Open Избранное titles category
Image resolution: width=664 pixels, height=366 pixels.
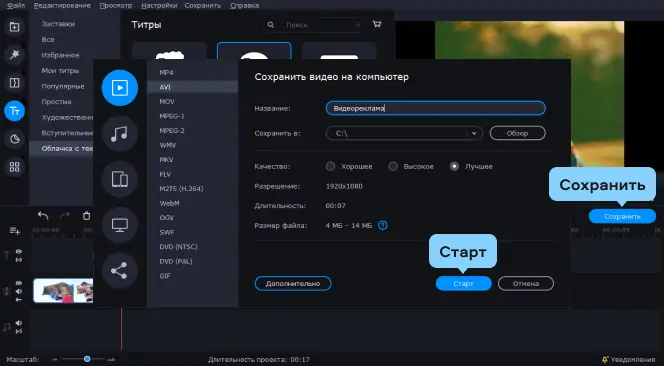[60, 55]
